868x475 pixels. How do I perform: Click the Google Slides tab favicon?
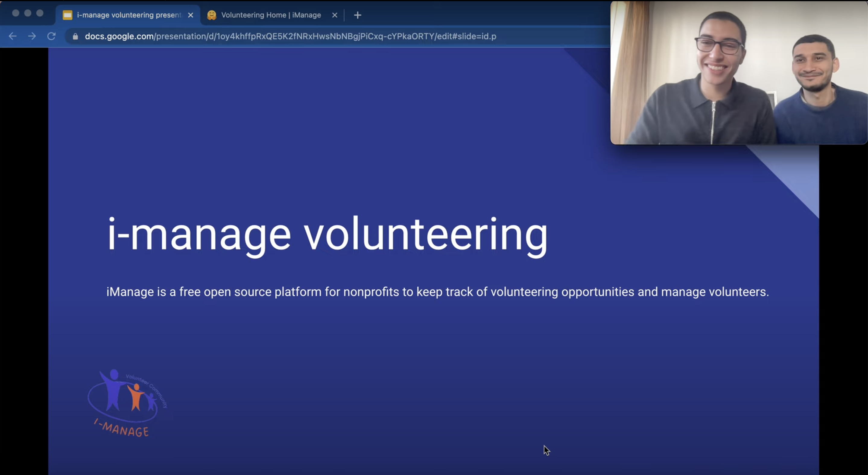point(67,15)
